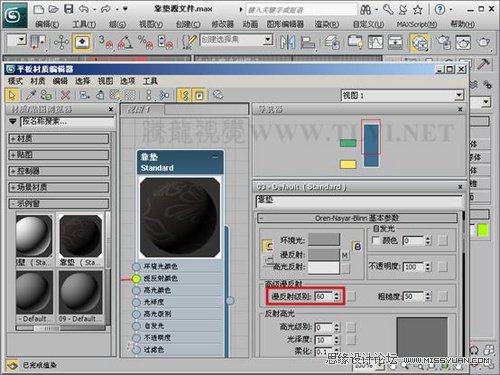This screenshot has width=500, height=375.
Task: Open the 选项 menu in material editor
Action: (127, 81)
